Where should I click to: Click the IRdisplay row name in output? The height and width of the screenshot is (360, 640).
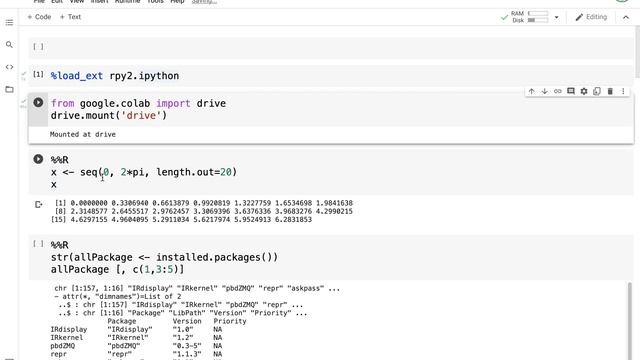(69, 329)
